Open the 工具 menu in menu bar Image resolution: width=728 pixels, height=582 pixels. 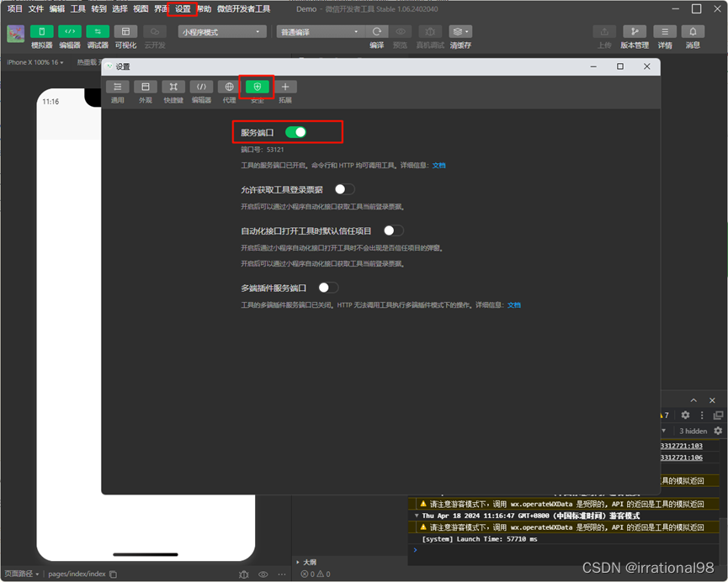click(x=77, y=9)
